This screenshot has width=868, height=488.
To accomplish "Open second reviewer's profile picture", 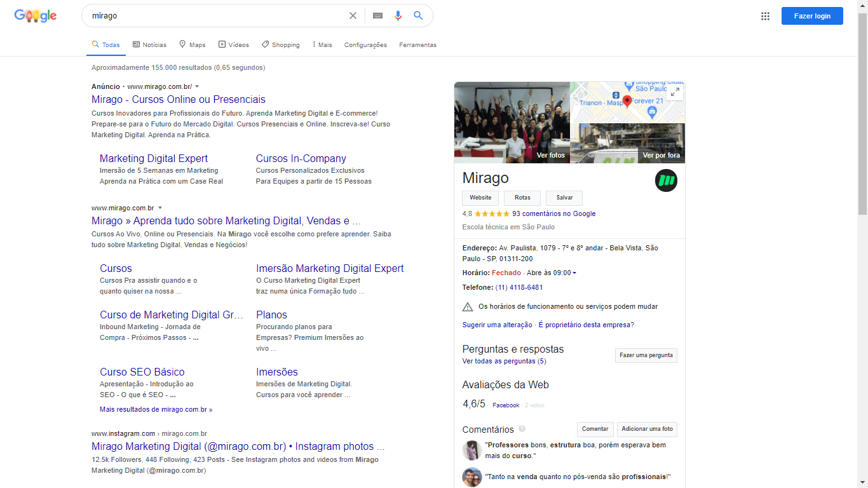I will [x=472, y=477].
